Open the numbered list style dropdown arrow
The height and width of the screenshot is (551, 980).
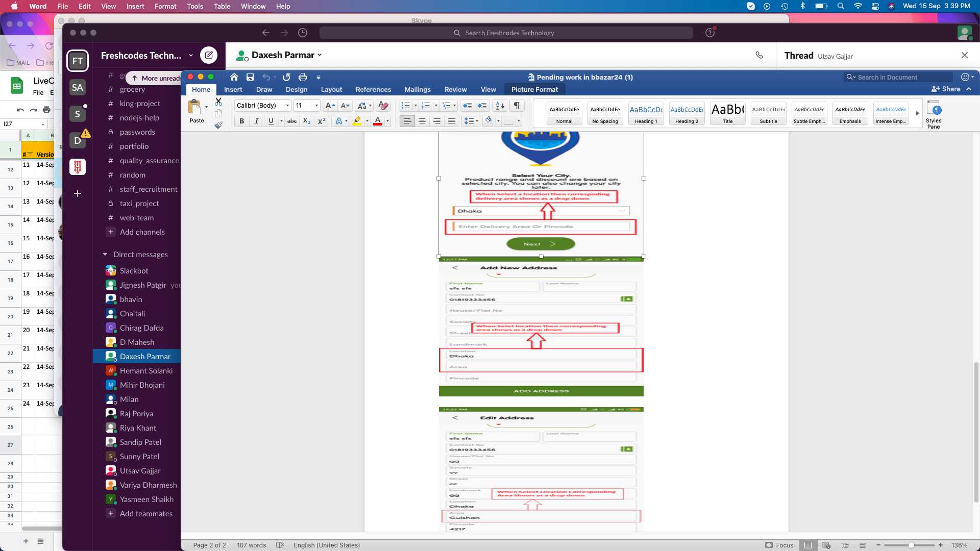(x=436, y=106)
